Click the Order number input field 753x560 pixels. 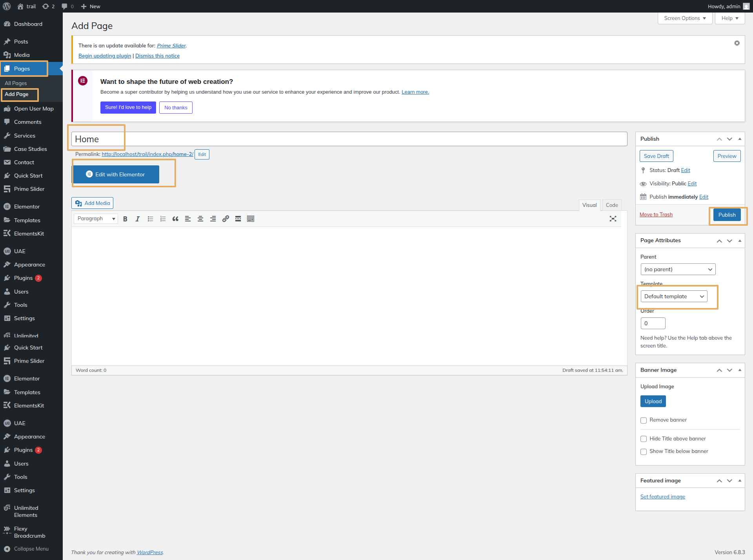(x=653, y=323)
